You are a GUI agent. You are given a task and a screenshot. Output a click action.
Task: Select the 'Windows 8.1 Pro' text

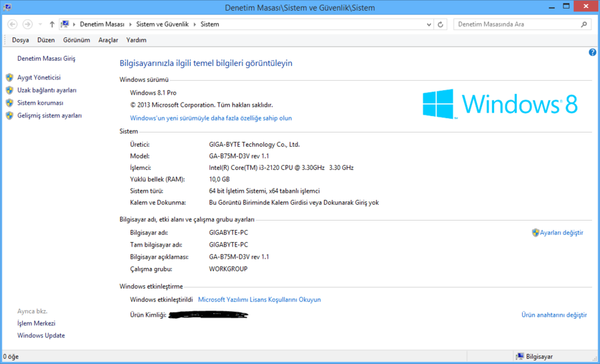pos(153,93)
